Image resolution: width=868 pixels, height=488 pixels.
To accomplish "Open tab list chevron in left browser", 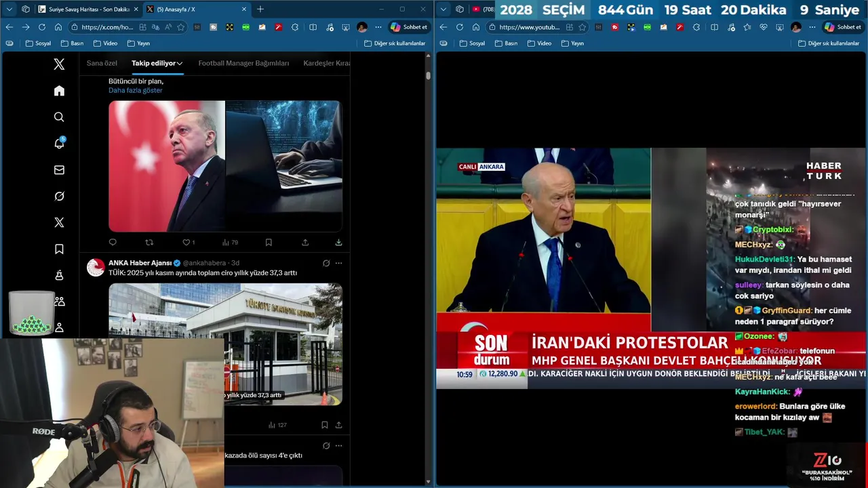I will pos(9,9).
